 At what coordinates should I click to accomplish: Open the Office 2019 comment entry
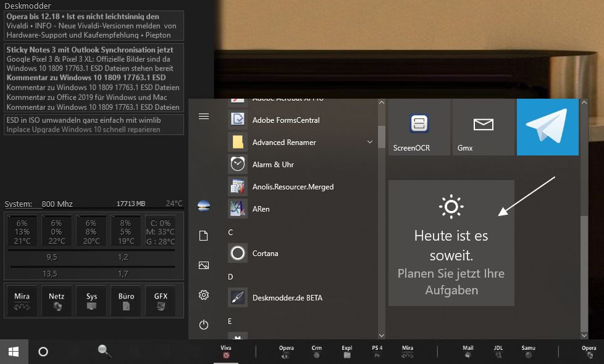(86, 97)
